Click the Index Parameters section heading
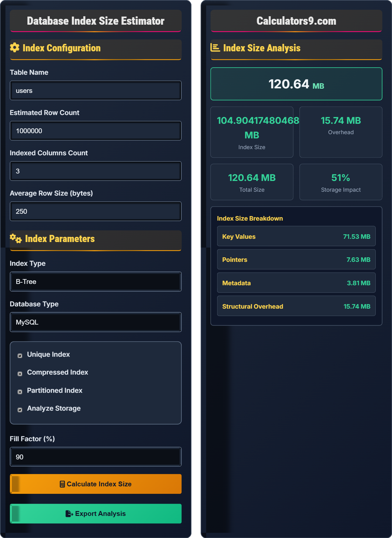The height and width of the screenshot is (538, 392). (60, 239)
